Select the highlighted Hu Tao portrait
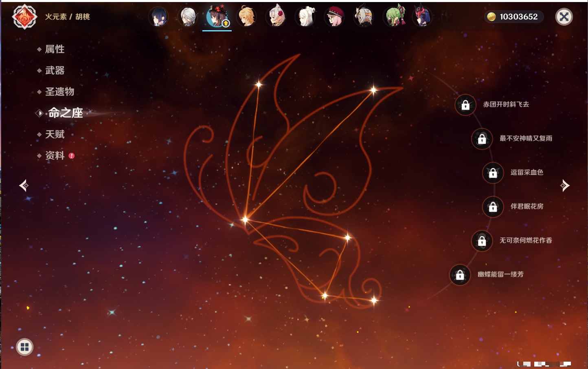The image size is (588, 369). click(217, 17)
